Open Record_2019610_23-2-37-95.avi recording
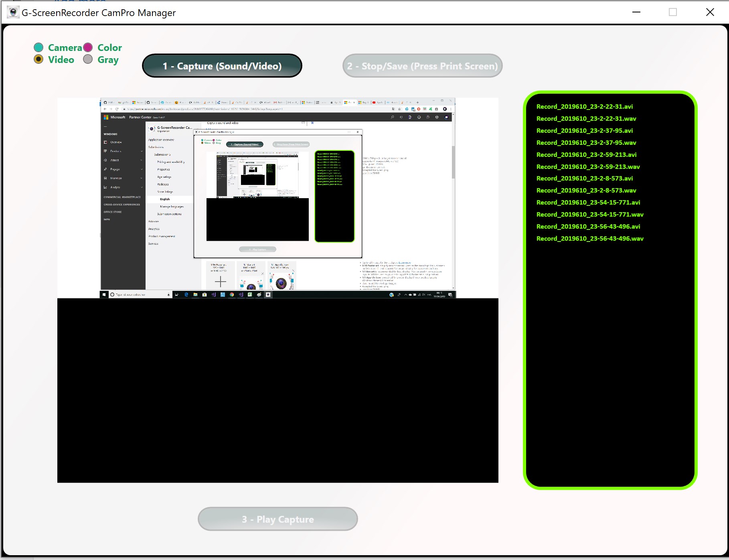The width and height of the screenshot is (729, 560). coord(584,130)
